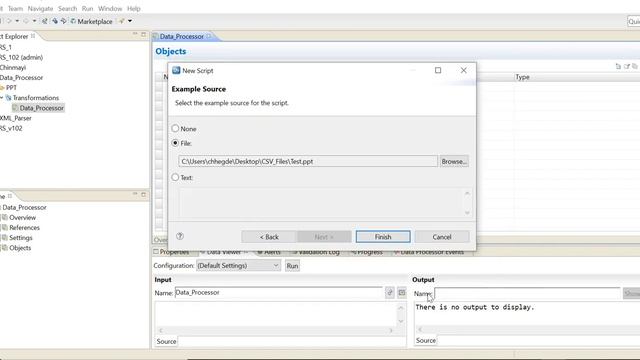This screenshot has width=640, height=360.
Task: Select Chinmayi in Project Explorer
Action: pos(13,67)
